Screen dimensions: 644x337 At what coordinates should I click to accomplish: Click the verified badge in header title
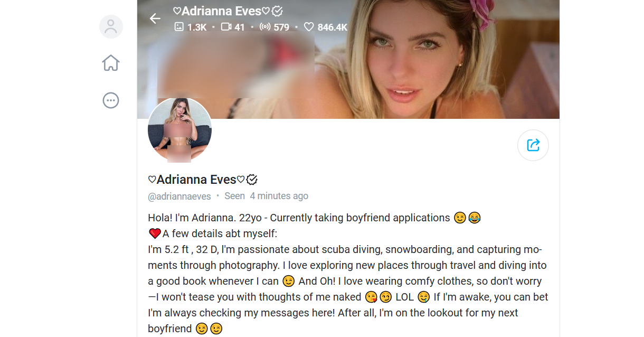[277, 11]
